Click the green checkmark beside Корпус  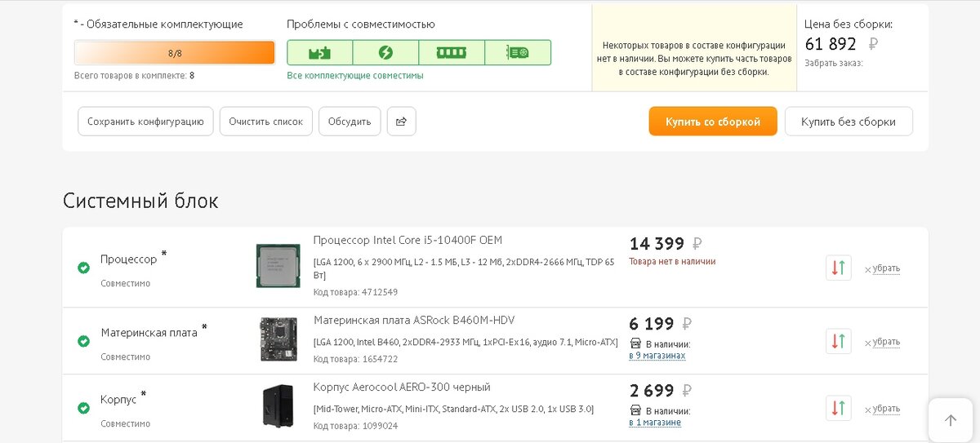click(83, 408)
